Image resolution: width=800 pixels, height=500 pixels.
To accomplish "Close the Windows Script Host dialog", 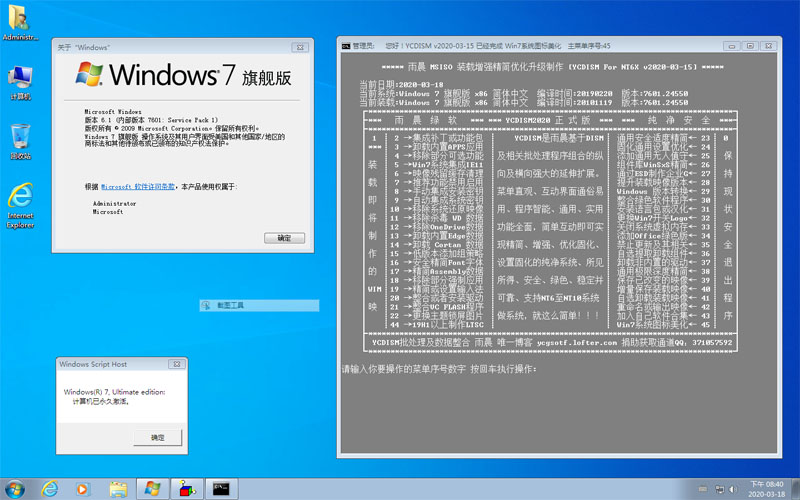I will coord(177,364).
